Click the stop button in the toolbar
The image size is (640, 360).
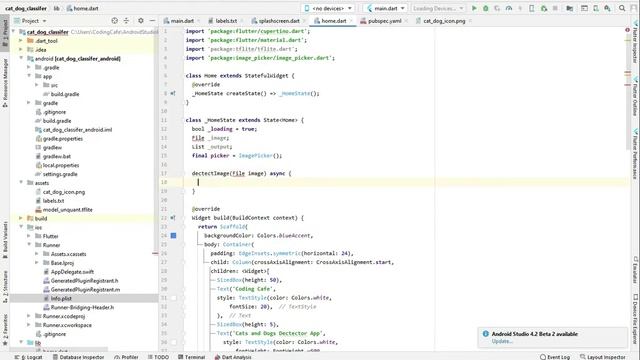(555, 8)
